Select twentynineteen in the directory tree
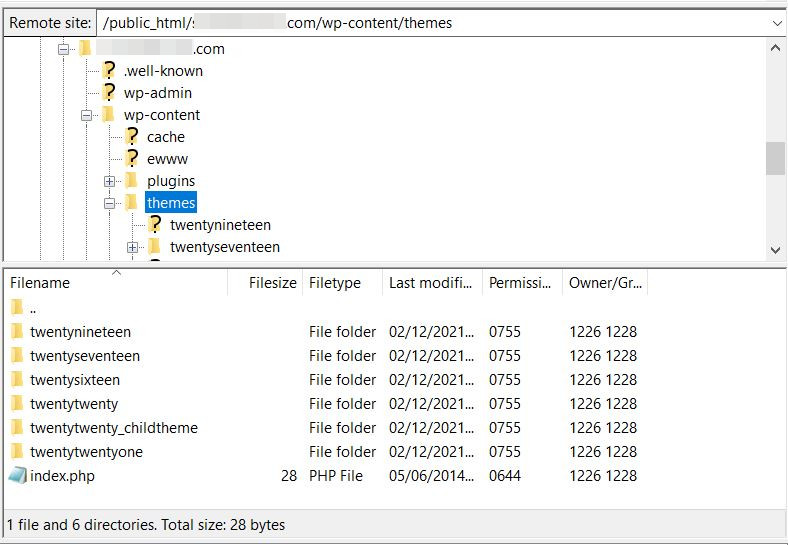Viewport: 788px width, 545px height. (220, 225)
